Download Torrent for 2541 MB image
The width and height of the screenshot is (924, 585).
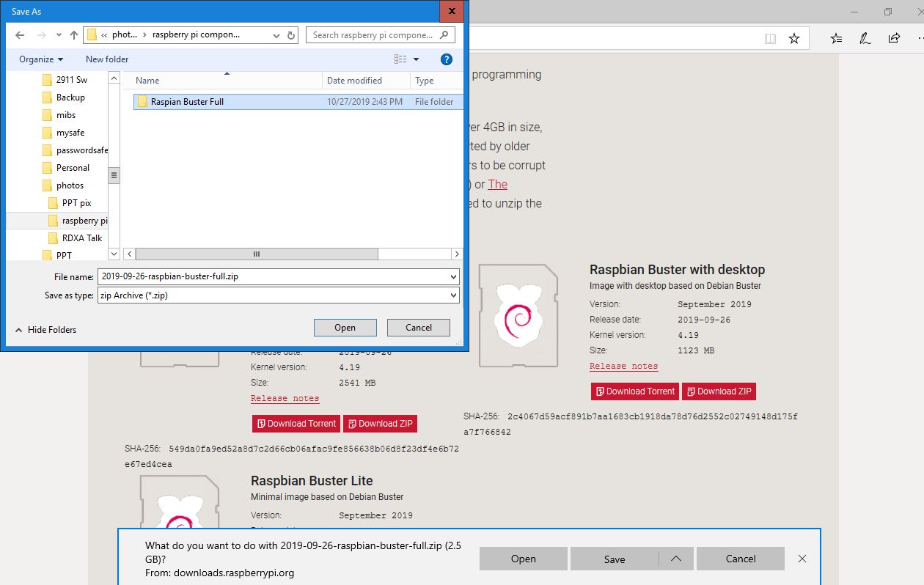tap(296, 424)
